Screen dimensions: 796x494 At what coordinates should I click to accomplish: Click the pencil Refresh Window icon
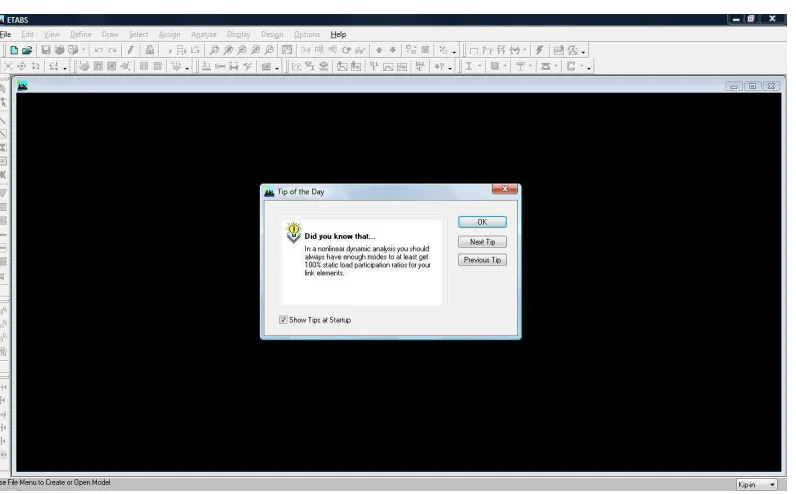130,50
